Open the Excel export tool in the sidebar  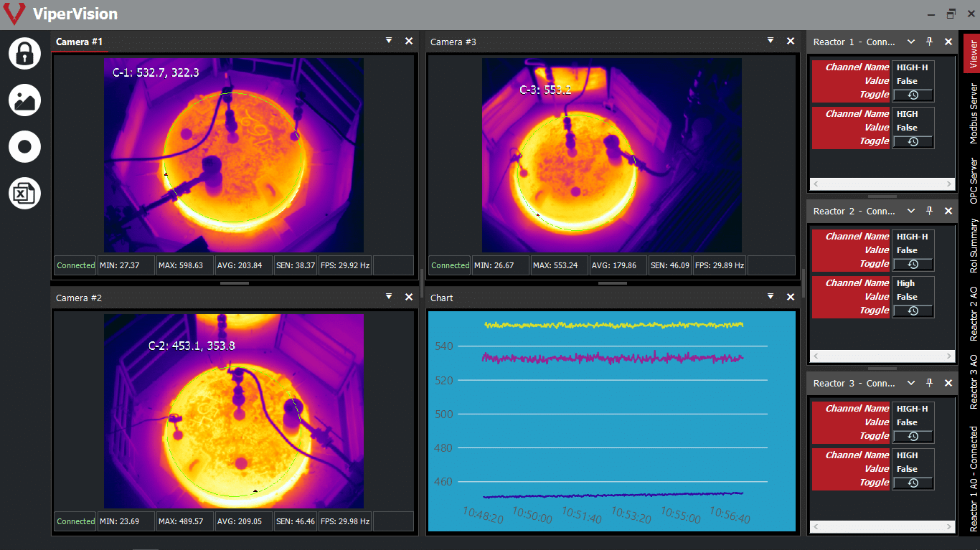click(x=24, y=193)
